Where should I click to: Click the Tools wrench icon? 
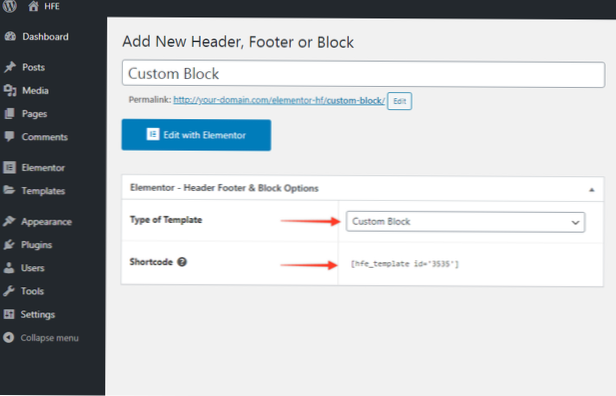(x=9, y=291)
